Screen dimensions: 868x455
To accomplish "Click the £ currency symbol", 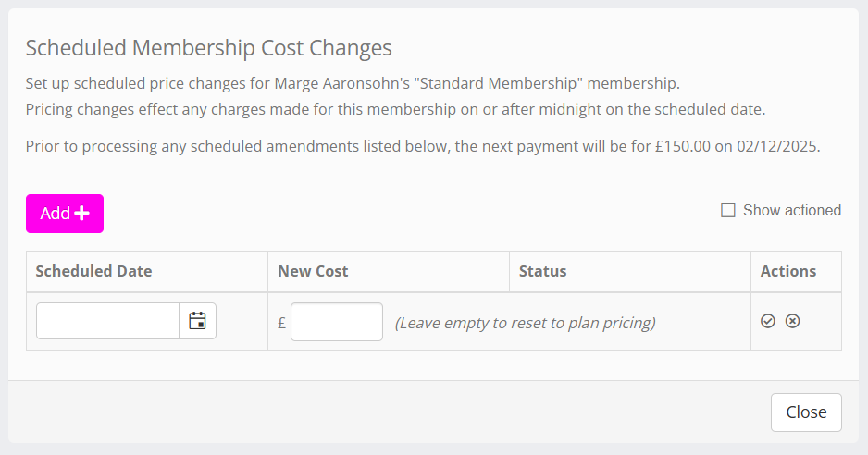I will tap(282, 323).
